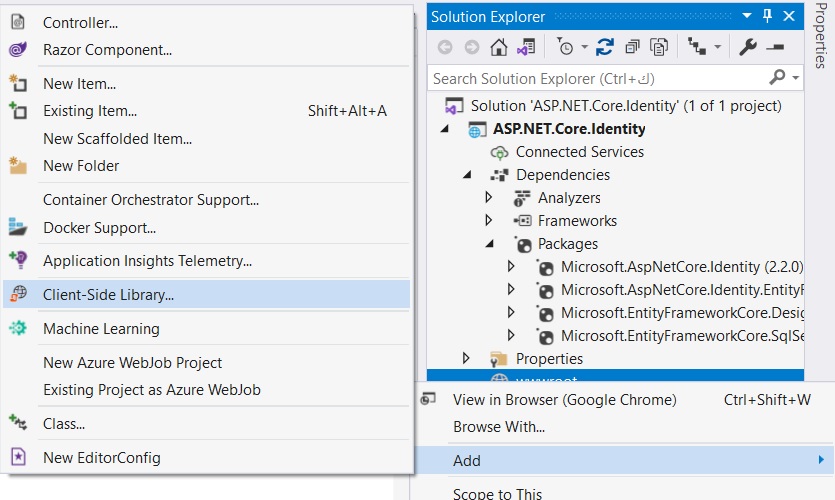The image size is (835, 500).
Task: Click the Pending Changes Filter clock icon
Action: pos(564,47)
